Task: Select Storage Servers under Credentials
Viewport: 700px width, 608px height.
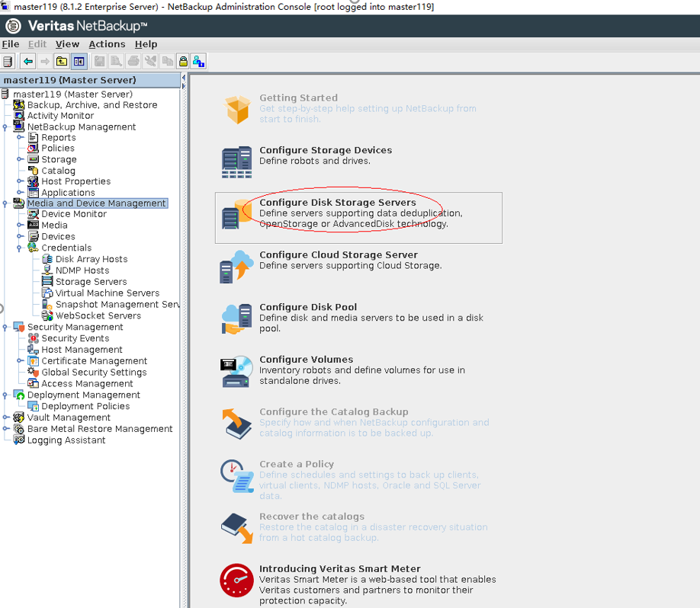Action: pos(91,282)
